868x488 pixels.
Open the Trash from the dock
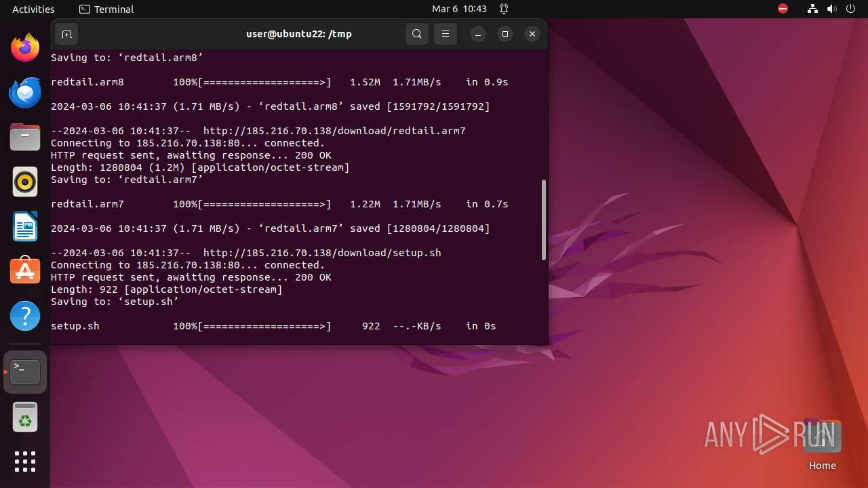point(25,417)
